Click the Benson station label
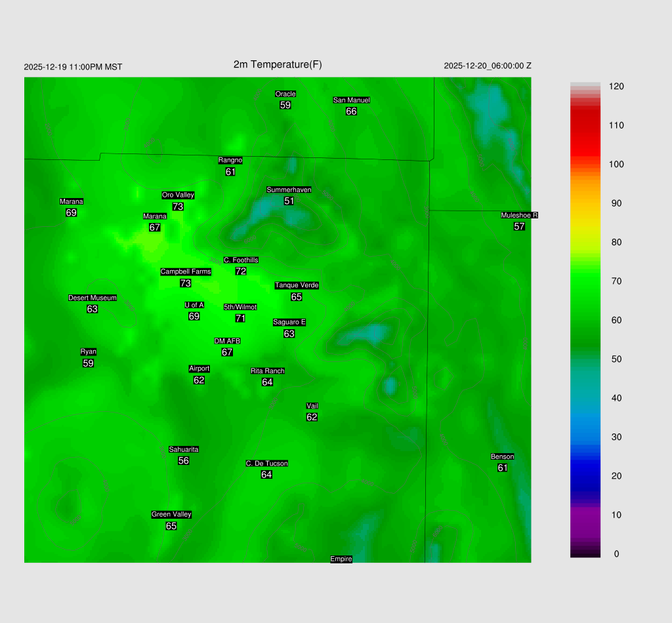 [x=503, y=456]
